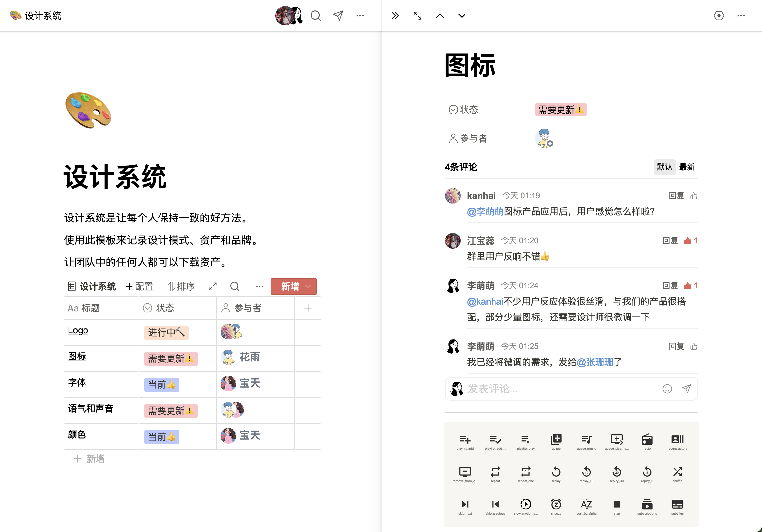The width and height of the screenshot is (762, 532).
Task: Collapse side panel with double chevron icon
Action: [x=395, y=16]
